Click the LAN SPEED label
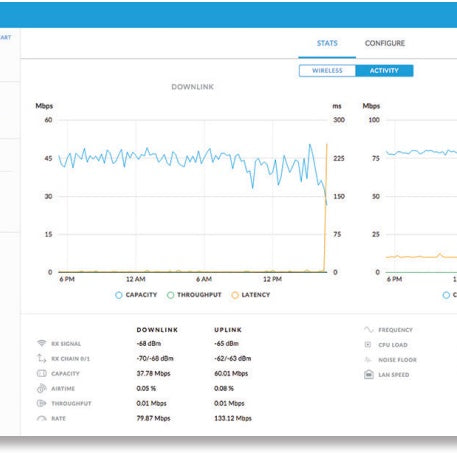Viewport: 457px width, 457px height. (394, 375)
